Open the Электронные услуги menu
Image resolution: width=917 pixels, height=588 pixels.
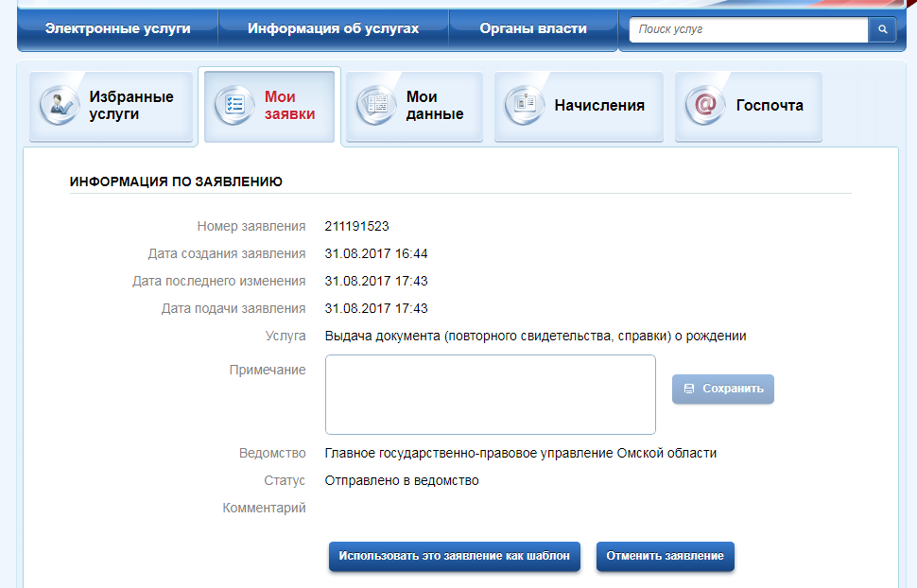(x=117, y=28)
